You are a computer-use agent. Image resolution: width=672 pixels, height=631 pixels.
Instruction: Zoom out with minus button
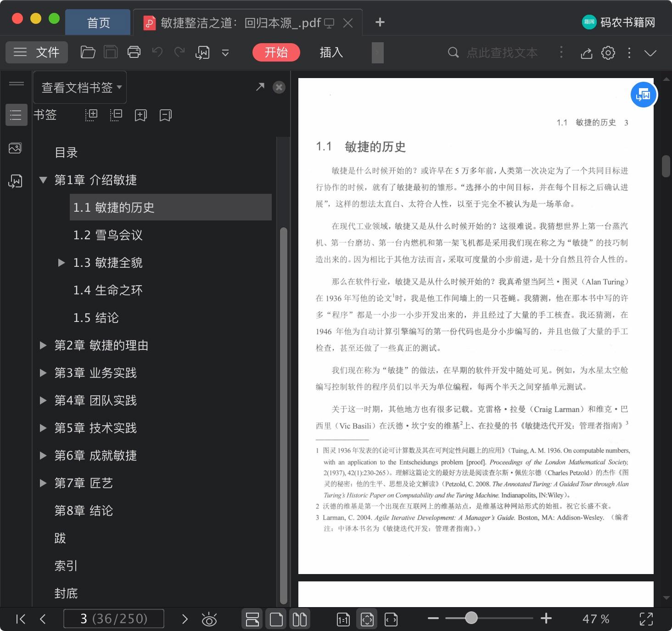(433, 618)
